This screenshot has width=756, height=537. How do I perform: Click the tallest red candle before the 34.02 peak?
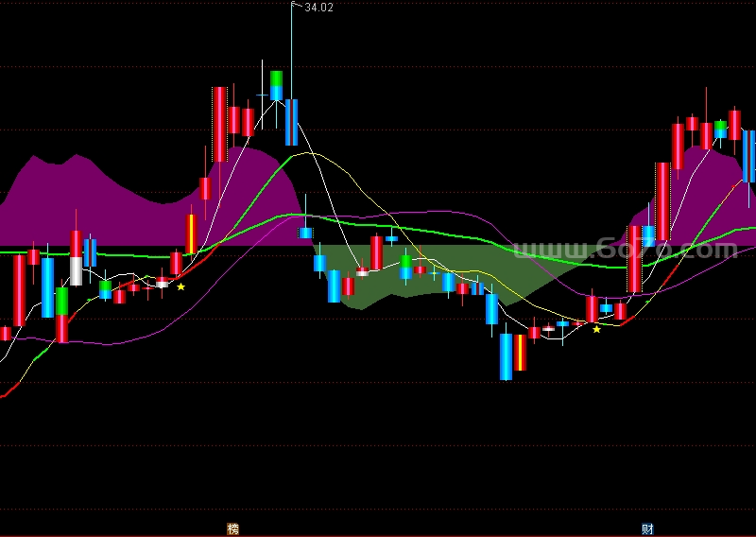tap(219, 124)
